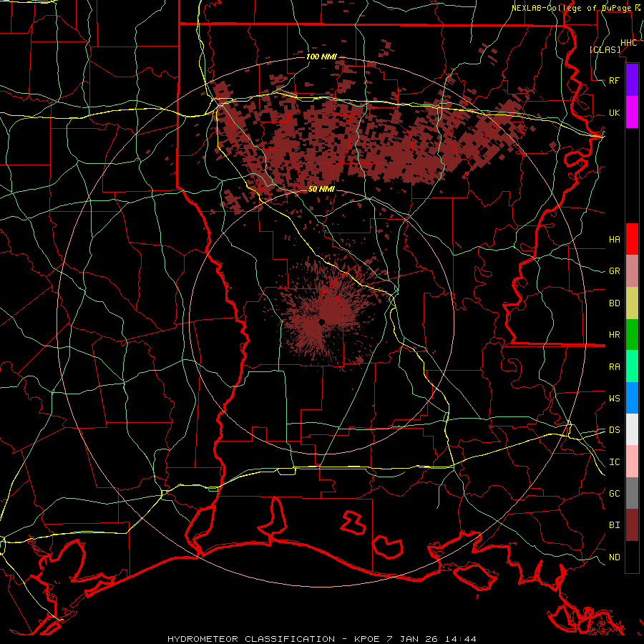Click the 100 NMI range ring label
Screen dimensions: 644x644
coord(321,57)
